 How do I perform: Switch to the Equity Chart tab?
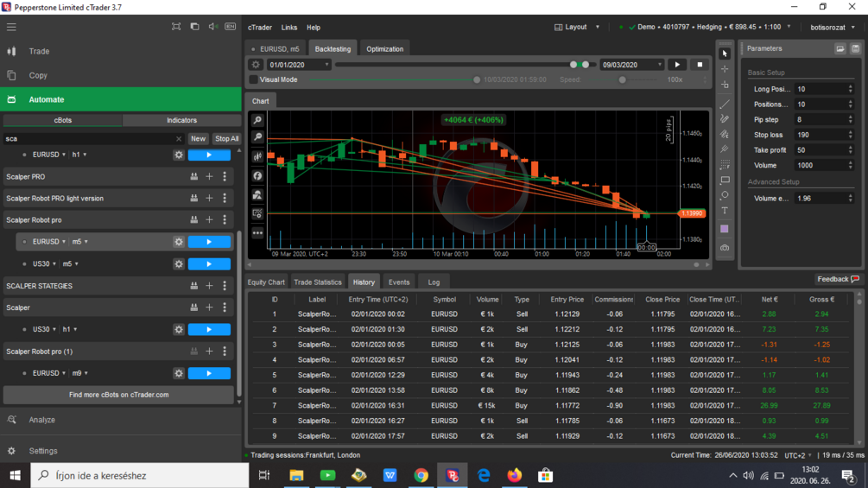(x=266, y=282)
